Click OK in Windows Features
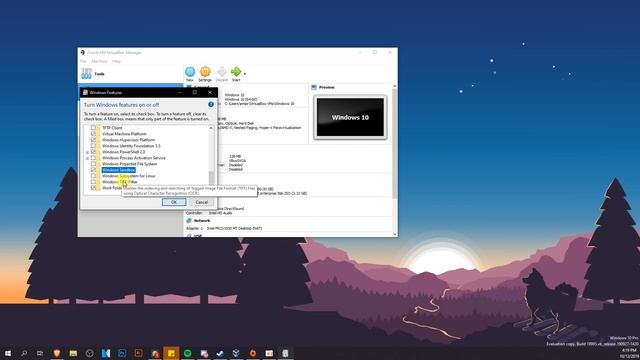The height and width of the screenshot is (360, 640). point(174,202)
